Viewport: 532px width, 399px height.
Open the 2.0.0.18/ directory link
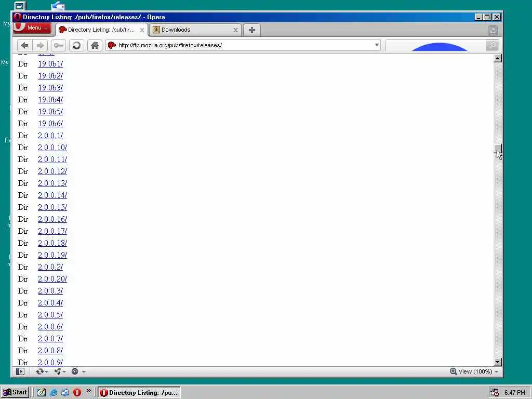click(52, 243)
